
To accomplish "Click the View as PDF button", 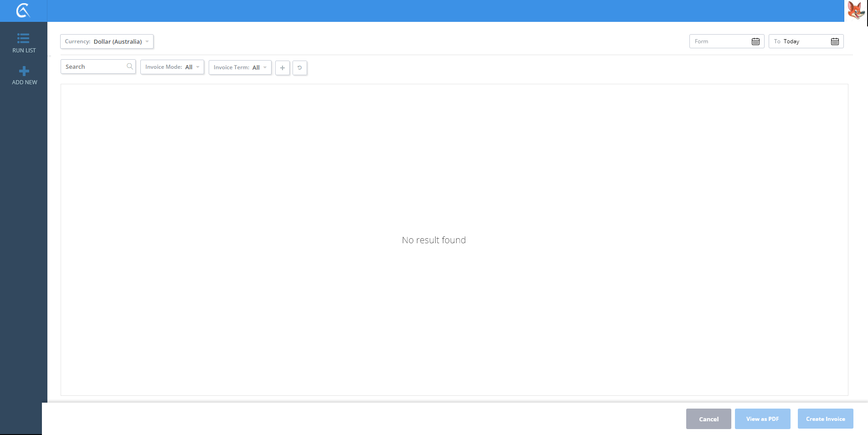I will click(x=762, y=419).
